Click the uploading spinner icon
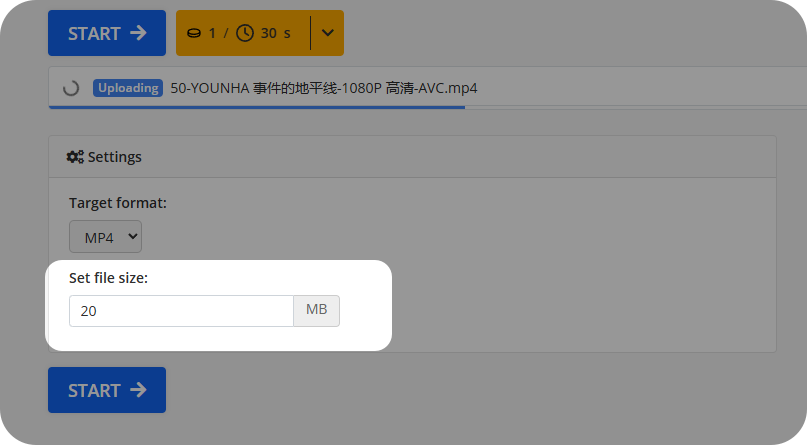 click(71, 88)
